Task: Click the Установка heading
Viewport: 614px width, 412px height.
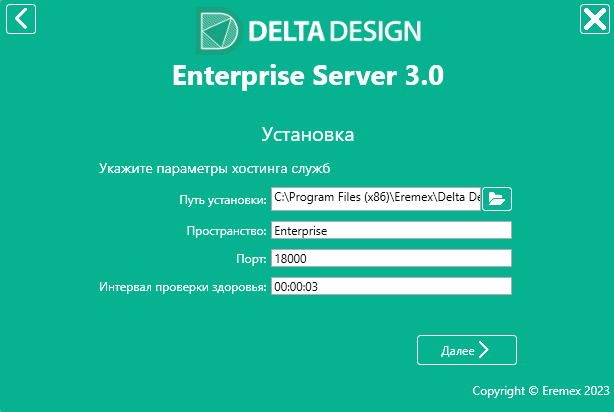Action: pyautogui.click(x=308, y=135)
